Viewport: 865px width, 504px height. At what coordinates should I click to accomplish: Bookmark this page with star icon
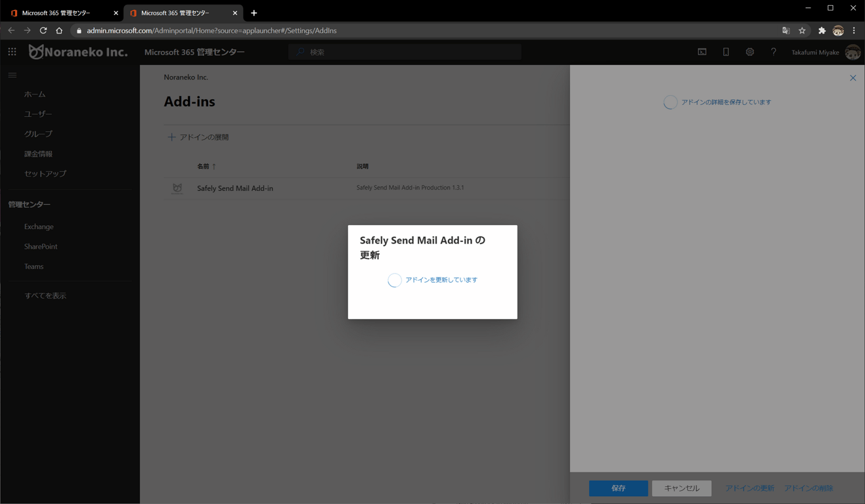802,31
